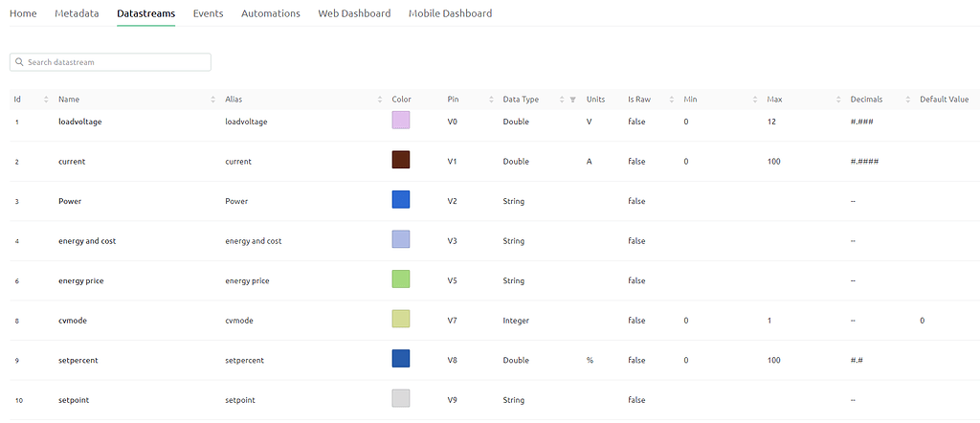Open the Data Type filter icon
The width and height of the screenshot is (980, 423).
point(572,100)
